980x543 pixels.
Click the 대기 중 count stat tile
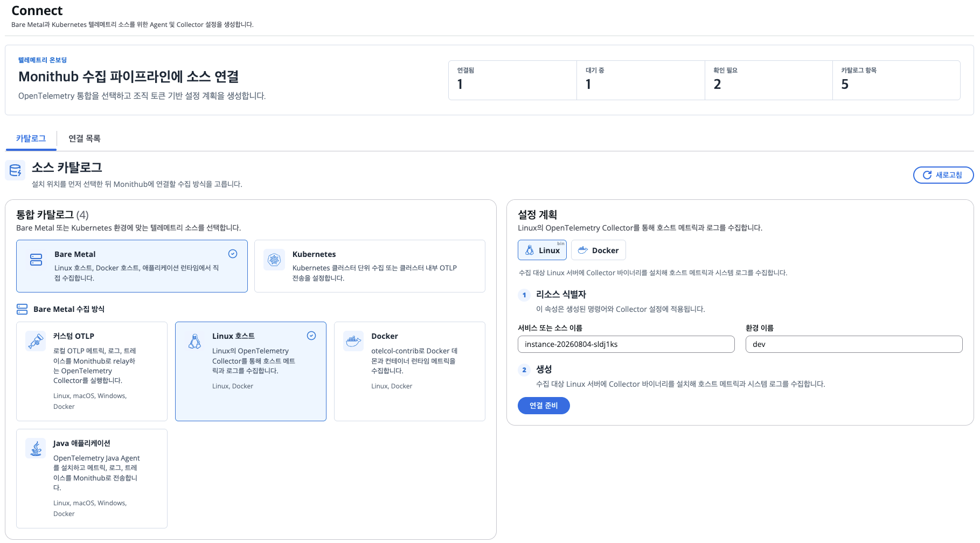(x=641, y=80)
